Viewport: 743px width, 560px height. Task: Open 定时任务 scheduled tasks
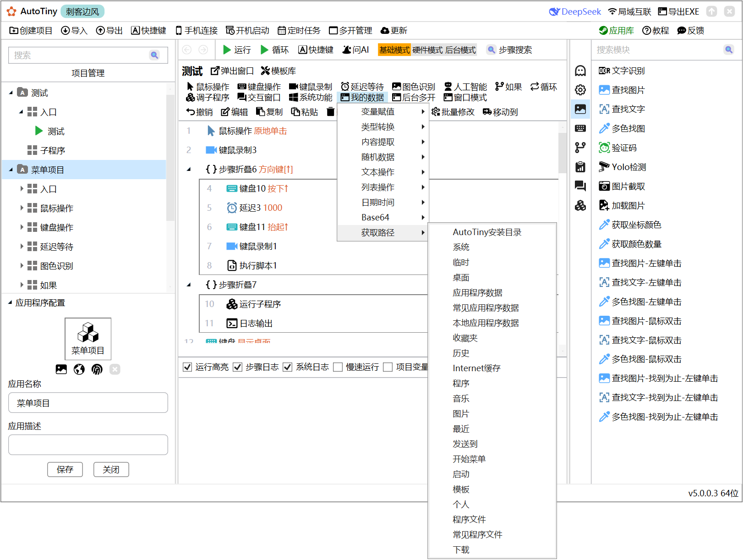click(299, 31)
